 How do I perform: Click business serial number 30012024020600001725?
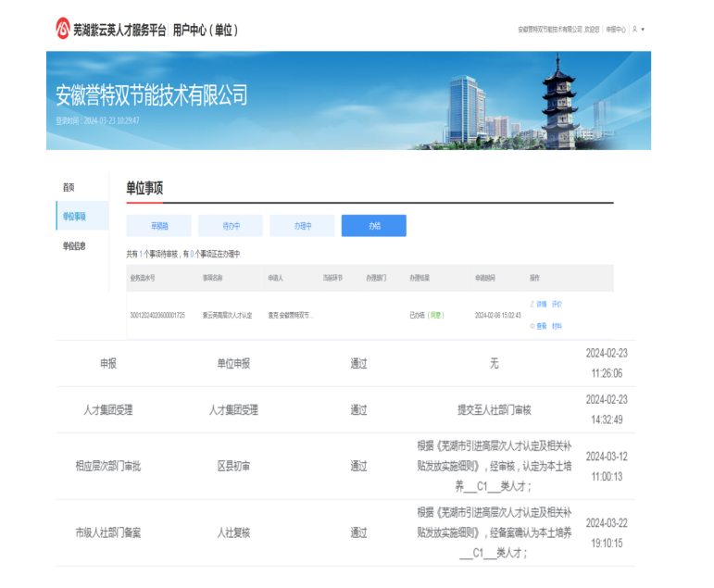(157, 315)
